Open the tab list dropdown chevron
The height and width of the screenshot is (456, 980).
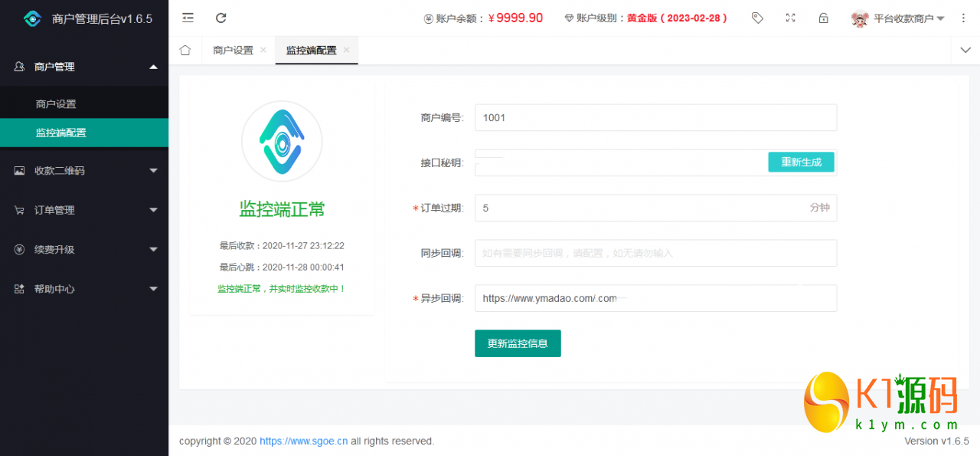click(x=965, y=50)
